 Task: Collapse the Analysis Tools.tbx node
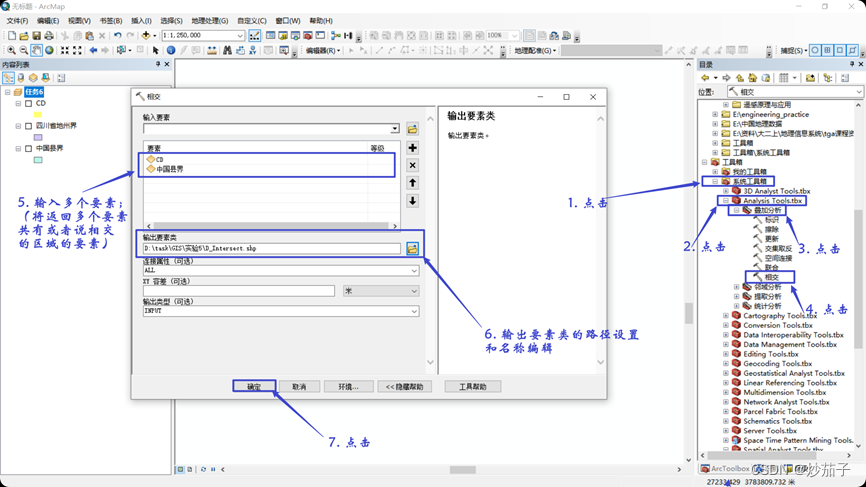tap(726, 200)
